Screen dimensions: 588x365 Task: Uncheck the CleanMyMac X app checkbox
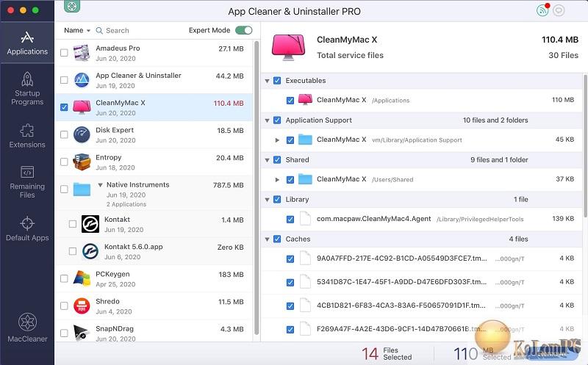click(64, 107)
